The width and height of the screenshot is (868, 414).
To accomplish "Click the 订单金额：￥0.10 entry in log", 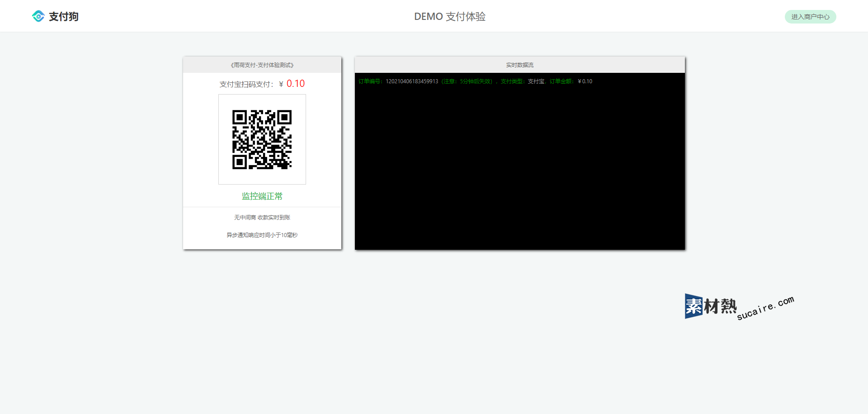I will (x=571, y=81).
